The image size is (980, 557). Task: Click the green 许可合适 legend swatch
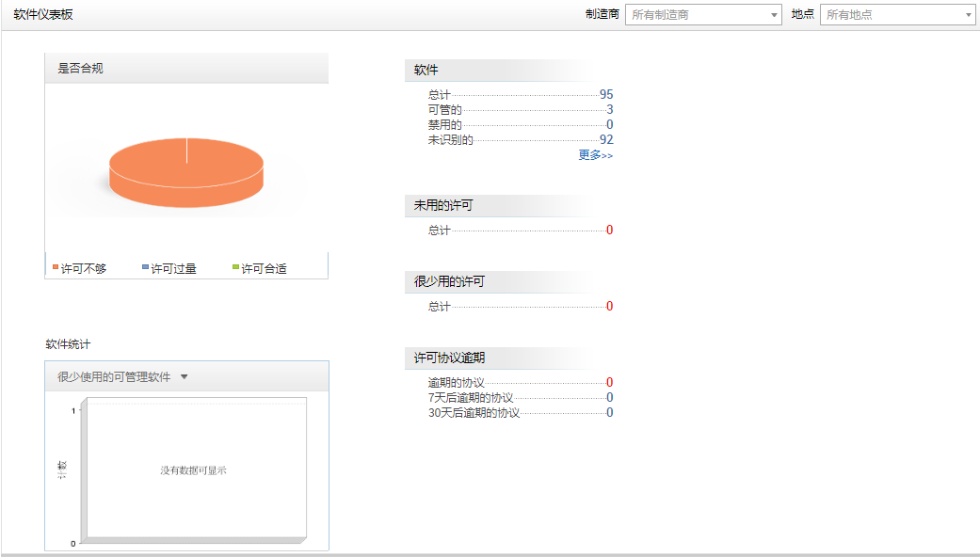pos(235,267)
